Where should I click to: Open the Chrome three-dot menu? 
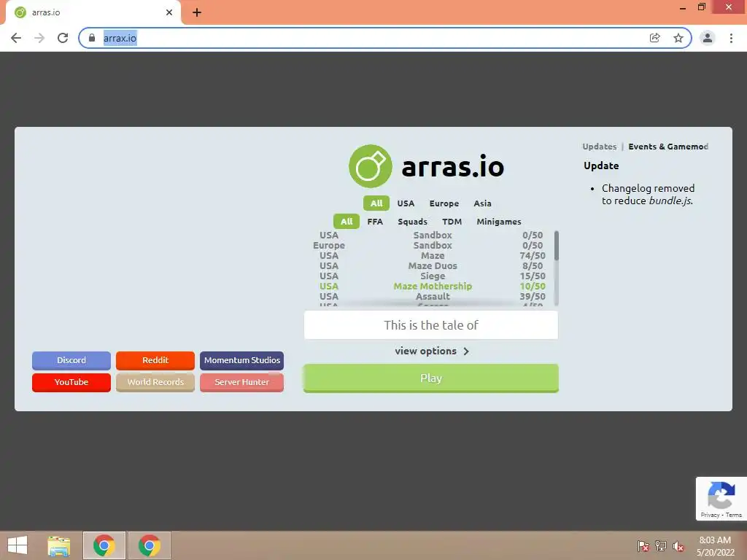(x=731, y=38)
